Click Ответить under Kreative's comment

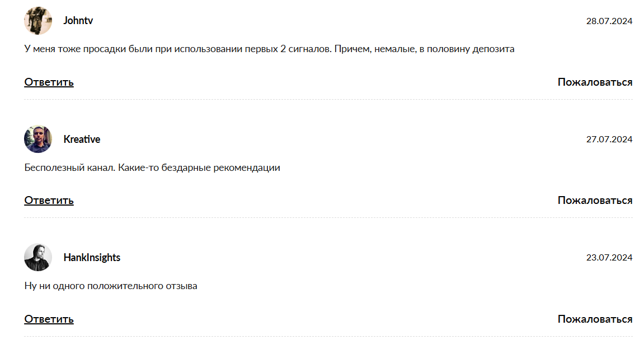49,201
